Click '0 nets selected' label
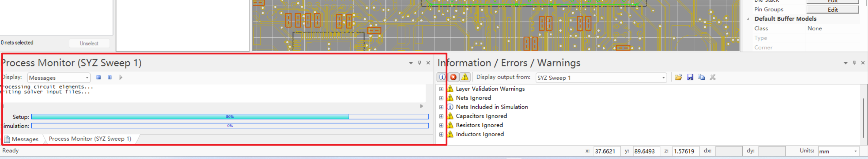The image size is (868, 159). coord(17,43)
